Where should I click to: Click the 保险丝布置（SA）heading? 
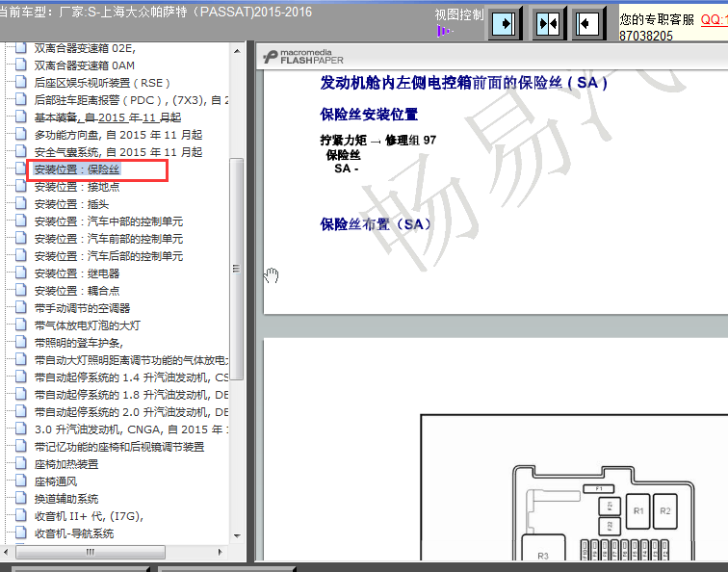[x=377, y=224]
